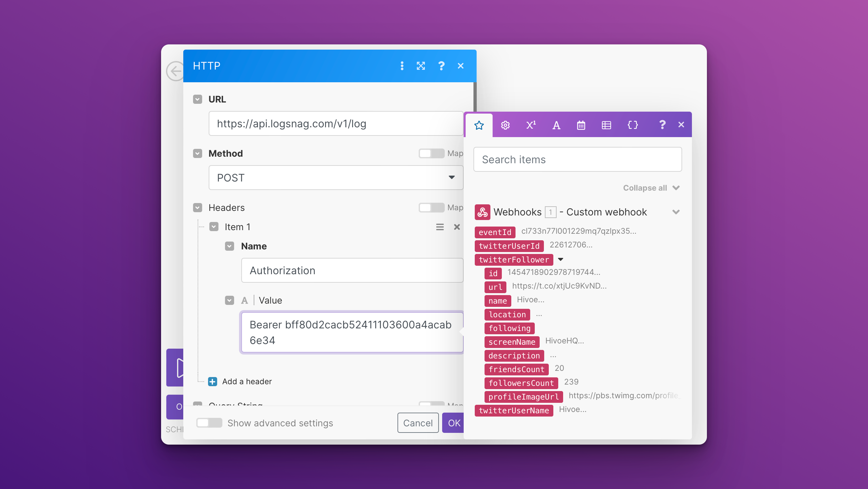Click the drag handle for Item 1
Screen dimensions: 868x489
point(440,227)
